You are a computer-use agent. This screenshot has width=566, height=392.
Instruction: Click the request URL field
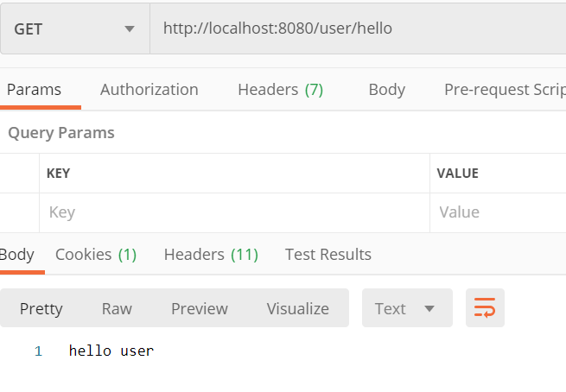click(354, 28)
